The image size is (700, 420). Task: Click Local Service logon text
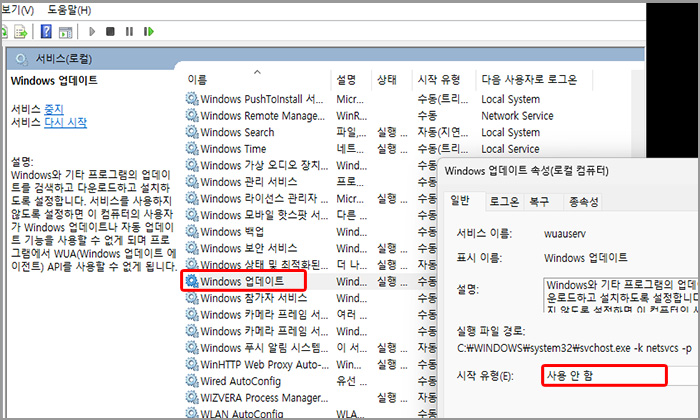pyautogui.click(x=510, y=149)
